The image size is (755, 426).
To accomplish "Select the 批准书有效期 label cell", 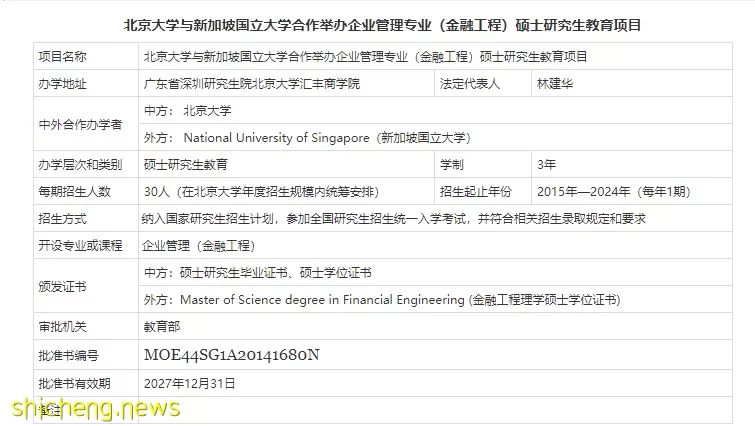I will [x=86, y=383].
